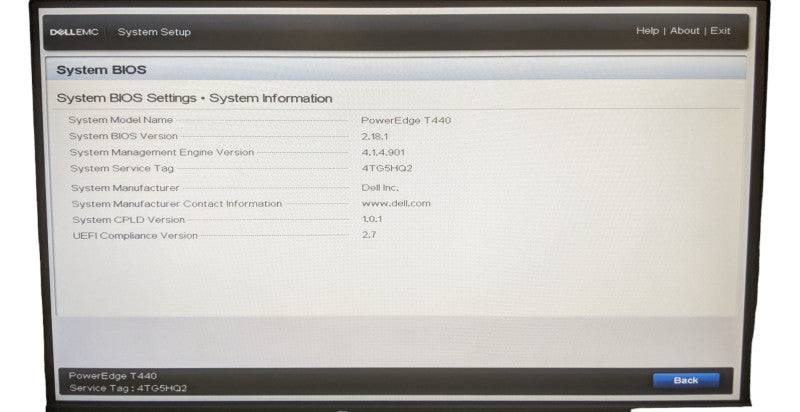The height and width of the screenshot is (412, 800).
Task: Select System Manufacturer Contact Information label
Action: 177,203
